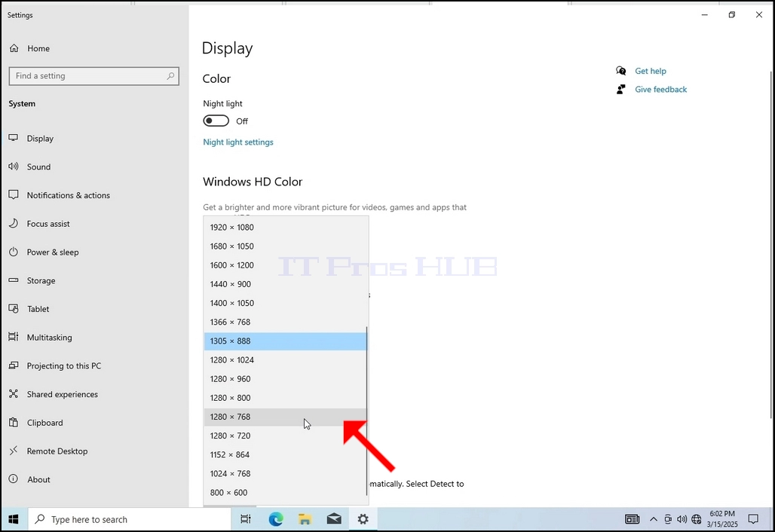Launch Microsoft Edge from taskbar
The width and height of the screenshot is (775, 532).
tap(276, 519)
